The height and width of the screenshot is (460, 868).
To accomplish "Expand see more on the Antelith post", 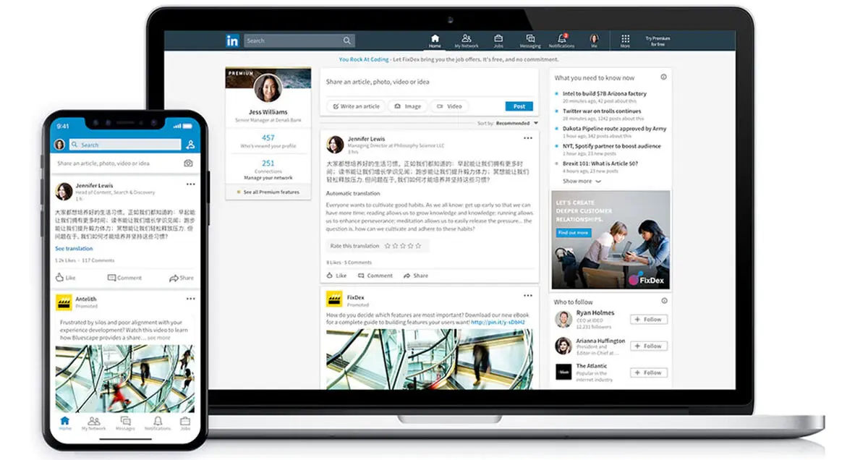I will click(158, 338).
